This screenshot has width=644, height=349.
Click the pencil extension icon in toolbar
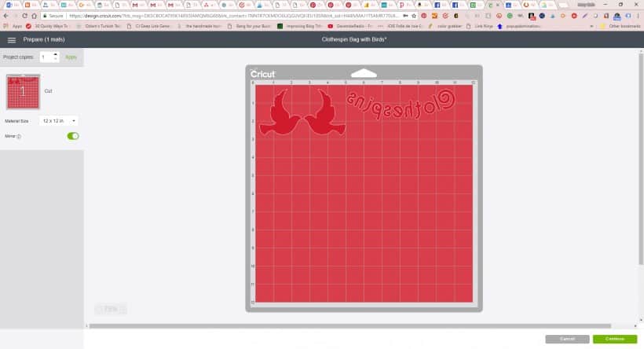tap(585, 16)
